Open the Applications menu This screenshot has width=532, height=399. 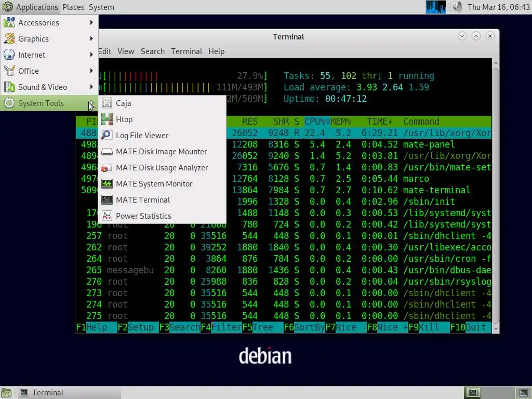(37, 7)
